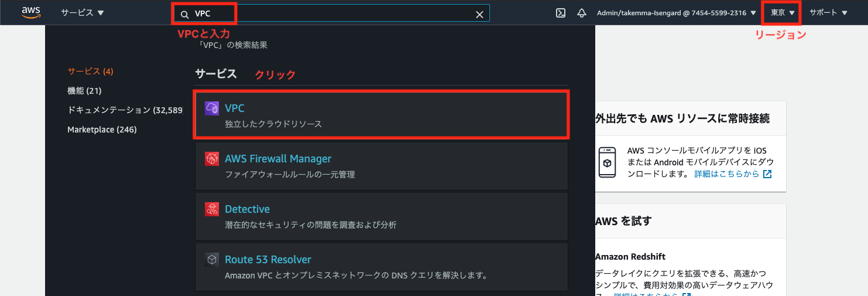
Task: Open the notifications bell icon
Action: [582, 13]
